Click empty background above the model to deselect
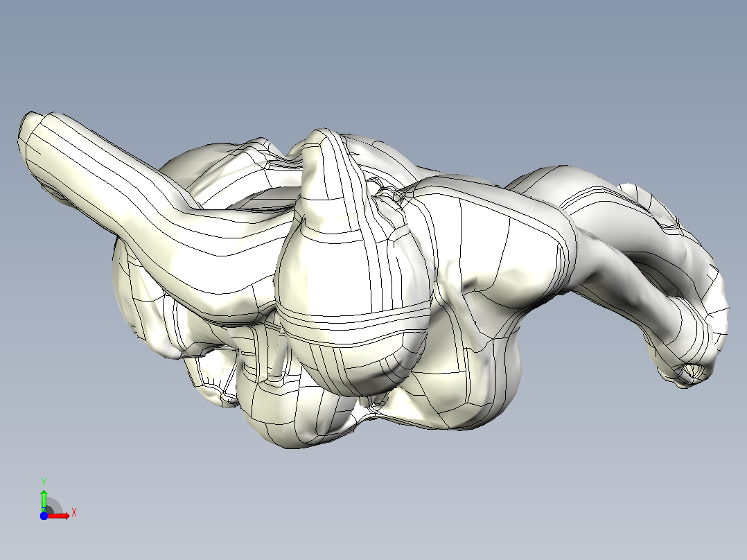This screenshot has width=747, height=560. pos(371,58)
